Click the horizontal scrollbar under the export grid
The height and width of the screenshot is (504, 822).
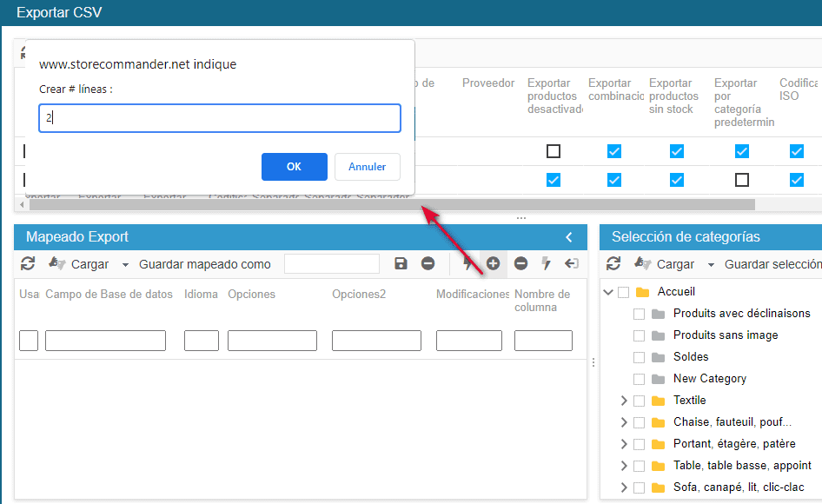(391, 205)
